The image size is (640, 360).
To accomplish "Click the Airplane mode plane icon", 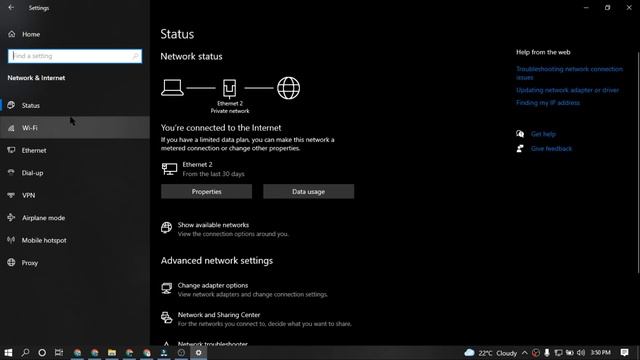I will click(11, 218).
